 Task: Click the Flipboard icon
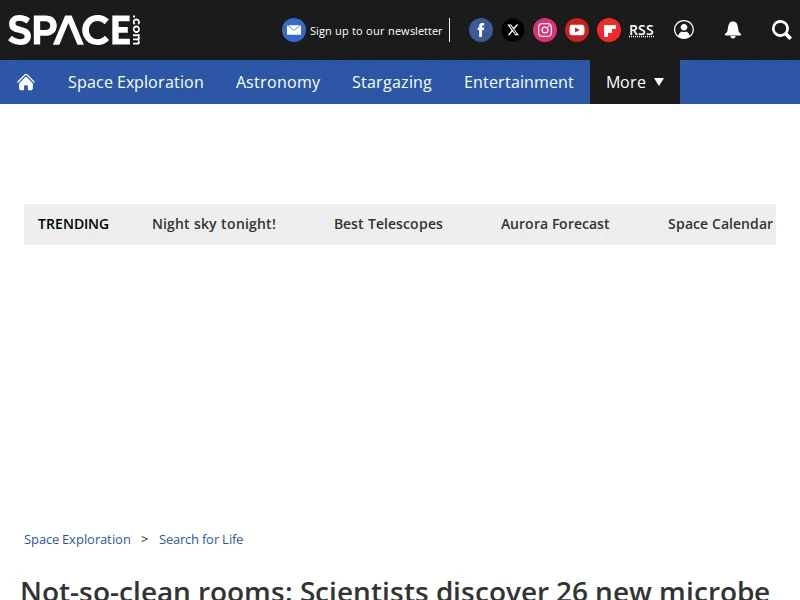pos(609,30)
